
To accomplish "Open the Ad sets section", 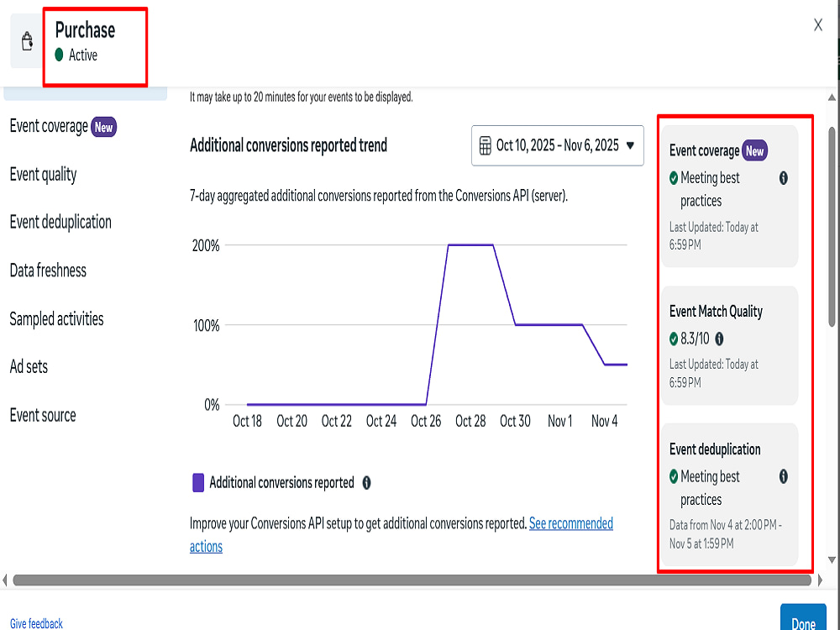I will pyautogui.click(x=29, y=367).
